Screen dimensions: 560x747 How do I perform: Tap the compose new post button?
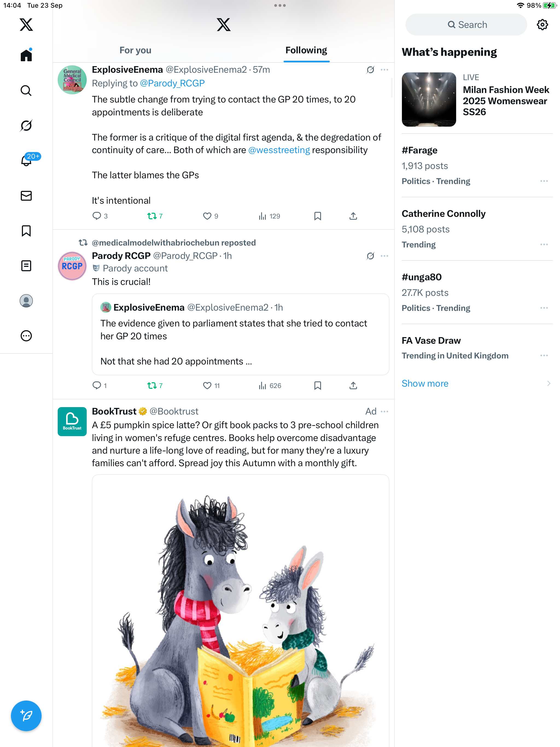[x=26, y=716]
